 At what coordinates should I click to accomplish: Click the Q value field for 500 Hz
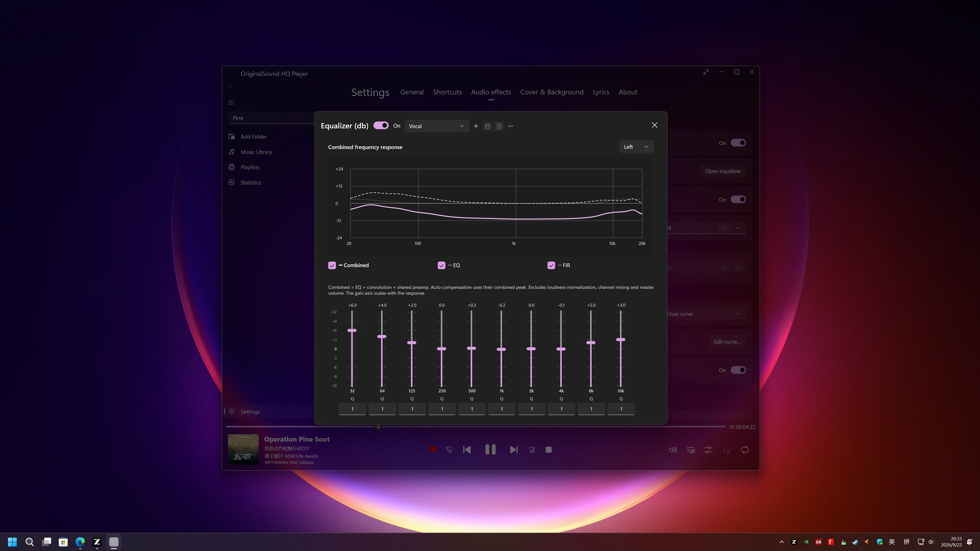[x=472, y=409]
